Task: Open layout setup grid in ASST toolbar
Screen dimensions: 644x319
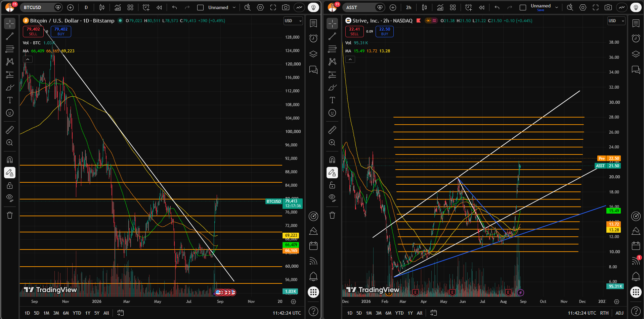Action: [x=453, y=7]
